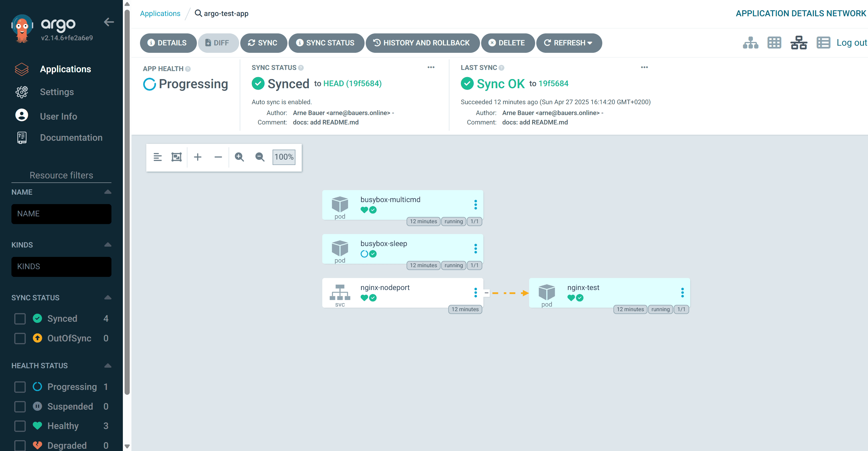Click the Argo octopus logo
The image size is (868, 451).
tap(22, 29)
